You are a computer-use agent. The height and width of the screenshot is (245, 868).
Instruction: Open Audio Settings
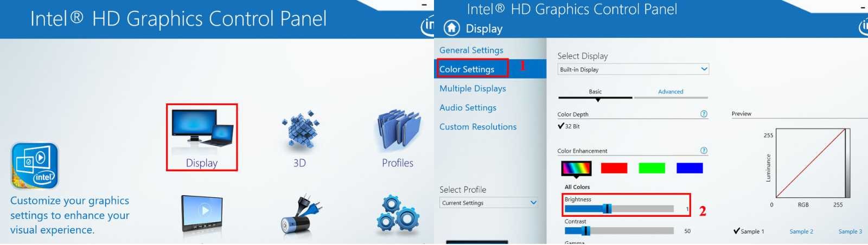click(x=468, y=107)
